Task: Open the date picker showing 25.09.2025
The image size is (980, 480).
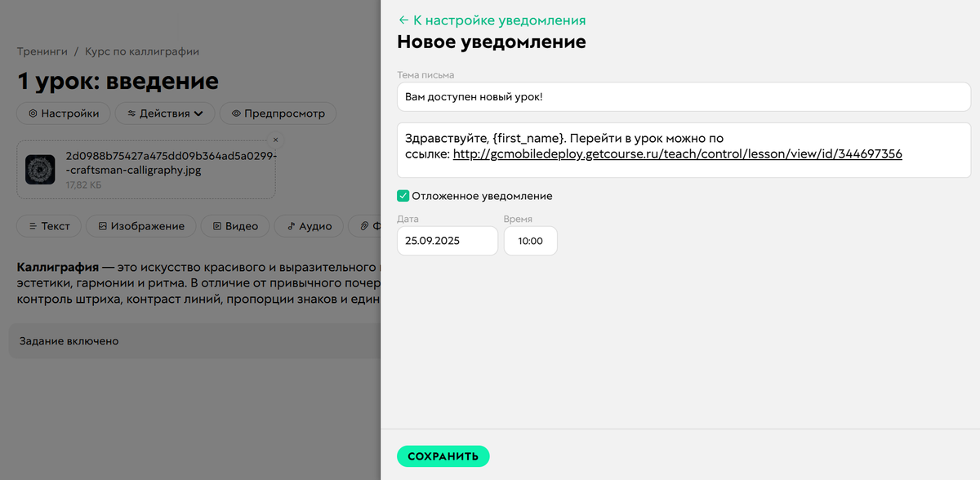Action: 447,241
